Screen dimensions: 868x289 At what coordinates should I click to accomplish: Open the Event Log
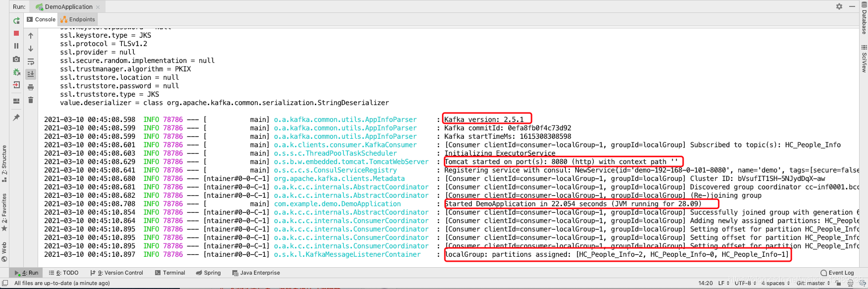pos(837,273)
